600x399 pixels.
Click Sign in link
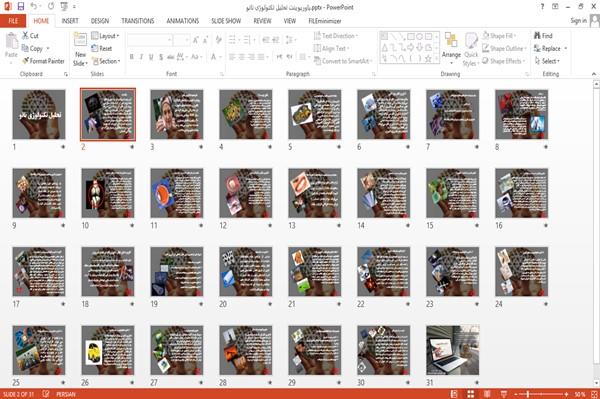pyautogui.click(x=578, y=20)
